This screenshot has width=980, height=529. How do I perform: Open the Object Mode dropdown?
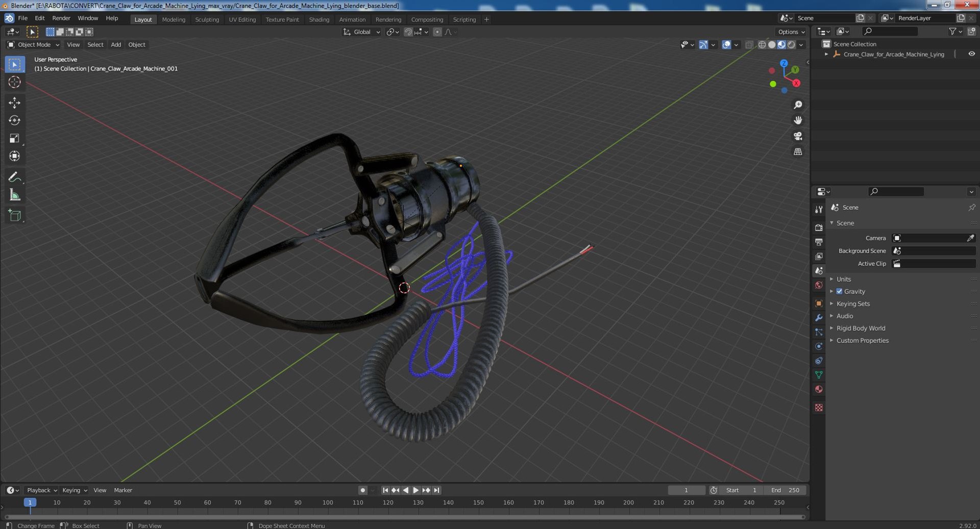33,45
